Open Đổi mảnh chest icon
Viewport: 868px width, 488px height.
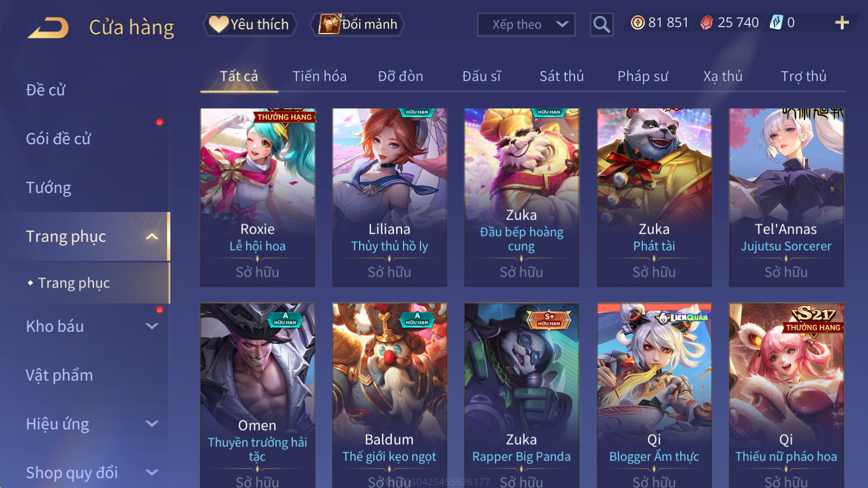tap(358, 24)
